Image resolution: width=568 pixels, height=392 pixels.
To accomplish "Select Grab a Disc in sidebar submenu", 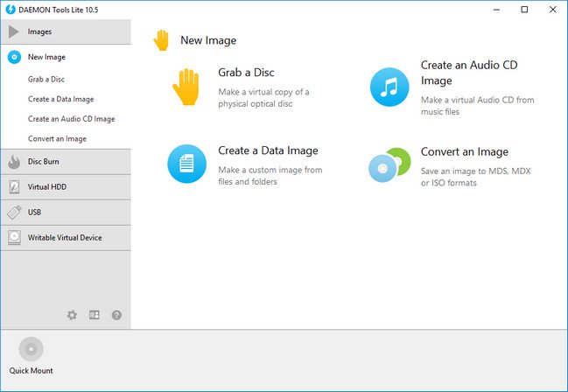I will [46, 79].
